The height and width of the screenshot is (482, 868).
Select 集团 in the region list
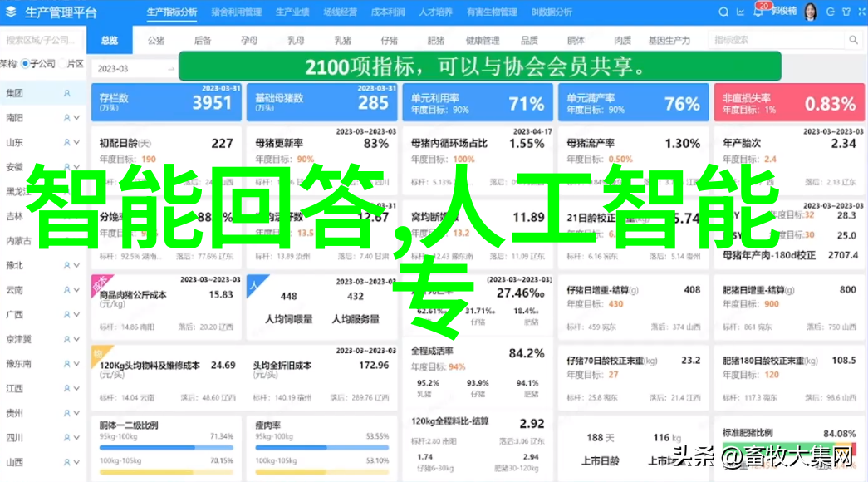click(42, 94)
